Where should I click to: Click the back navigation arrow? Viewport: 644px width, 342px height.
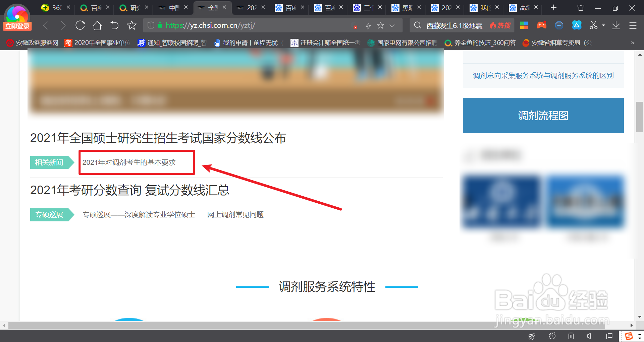46,25
